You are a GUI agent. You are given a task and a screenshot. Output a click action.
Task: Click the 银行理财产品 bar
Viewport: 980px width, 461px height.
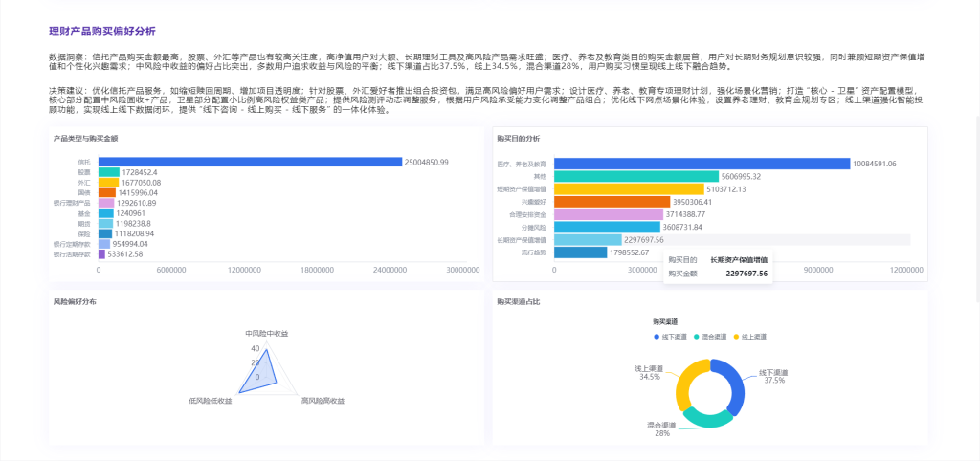[x=106, y=203]
